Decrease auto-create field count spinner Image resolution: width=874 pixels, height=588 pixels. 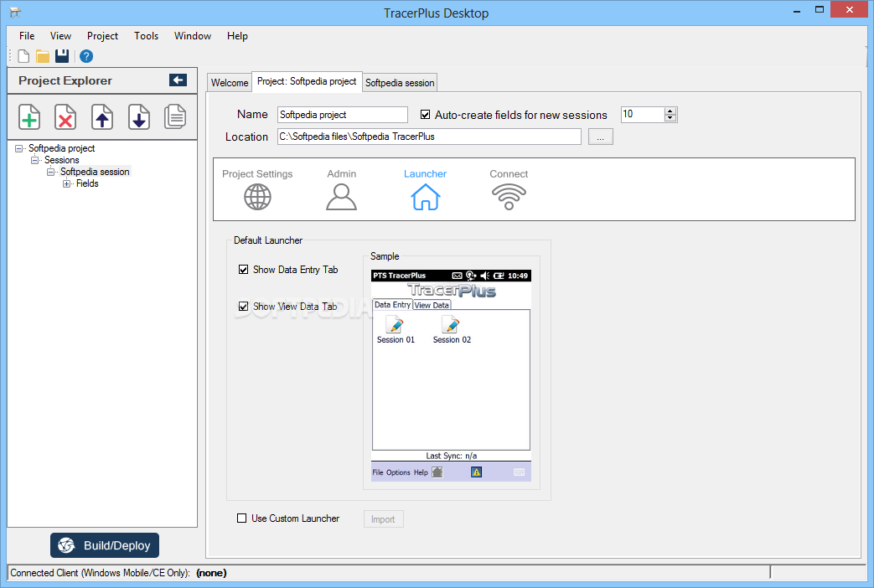(x=670, y=118)
